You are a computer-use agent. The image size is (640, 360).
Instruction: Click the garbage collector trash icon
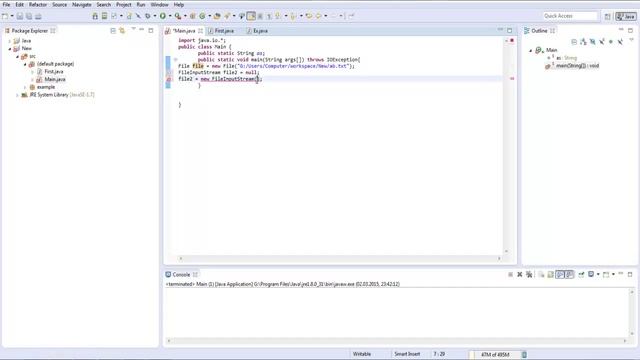point(524,354)
